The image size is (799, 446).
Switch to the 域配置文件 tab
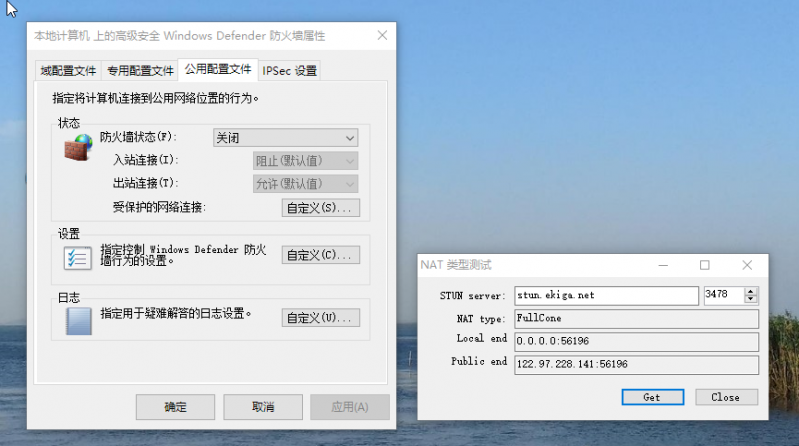click(68, 70)
